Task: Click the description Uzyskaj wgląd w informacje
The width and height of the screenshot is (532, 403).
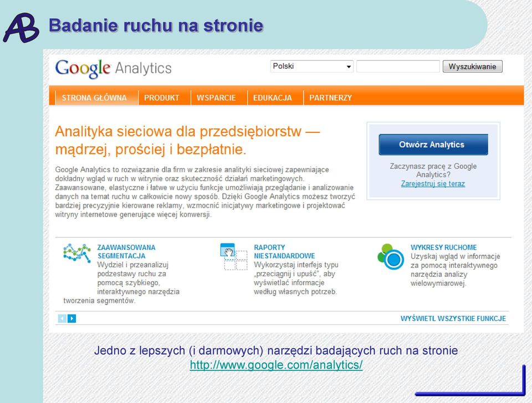Action: tap(456, 270)
